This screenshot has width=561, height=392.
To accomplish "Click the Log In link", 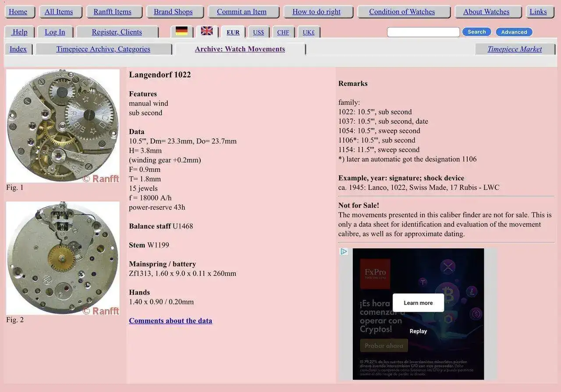I will (55, 32).
